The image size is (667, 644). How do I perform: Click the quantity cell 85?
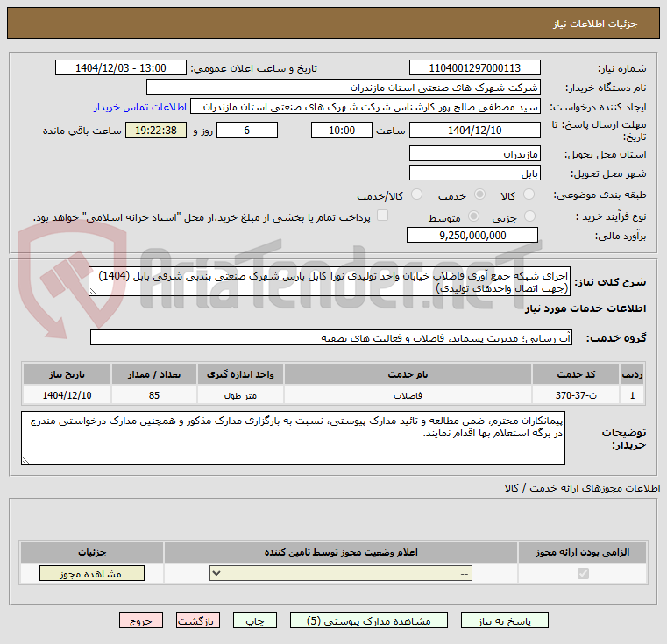click(x=154, y=395)
